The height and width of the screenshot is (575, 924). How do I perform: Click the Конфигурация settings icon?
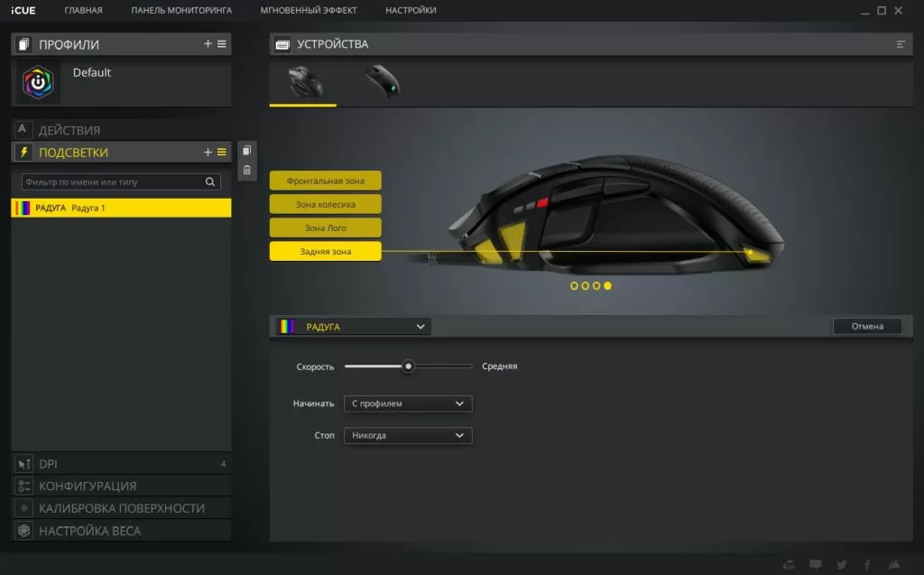click(x=23, y=486)
